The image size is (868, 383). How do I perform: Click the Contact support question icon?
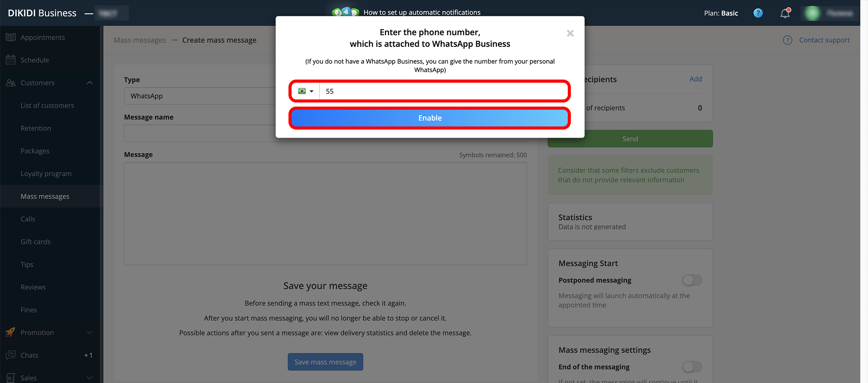[x=788, y=40]
